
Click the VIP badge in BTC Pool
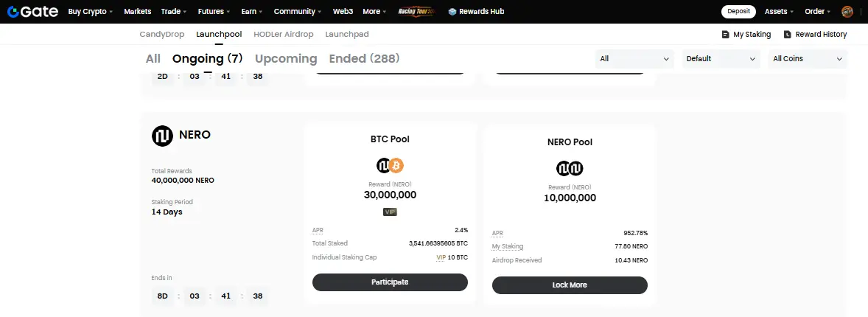point(390,212)
